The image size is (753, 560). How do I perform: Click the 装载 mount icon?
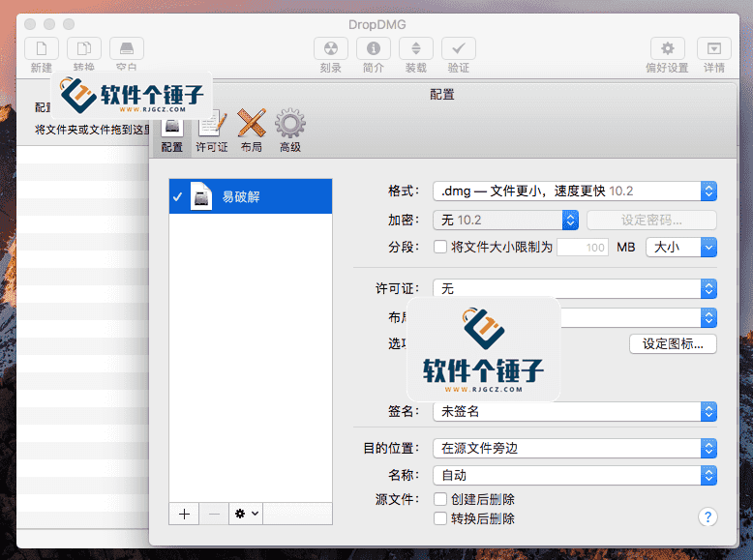tap(416, 48)
